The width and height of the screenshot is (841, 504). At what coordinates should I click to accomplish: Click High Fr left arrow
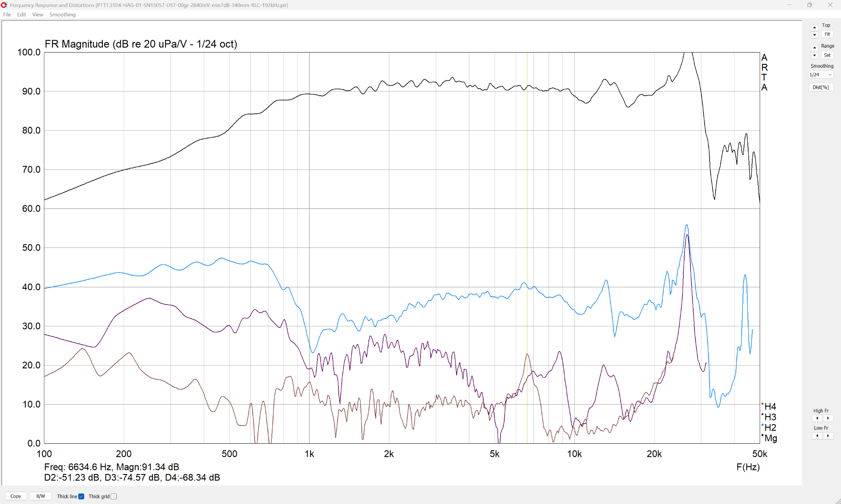(x=817, y=418)
